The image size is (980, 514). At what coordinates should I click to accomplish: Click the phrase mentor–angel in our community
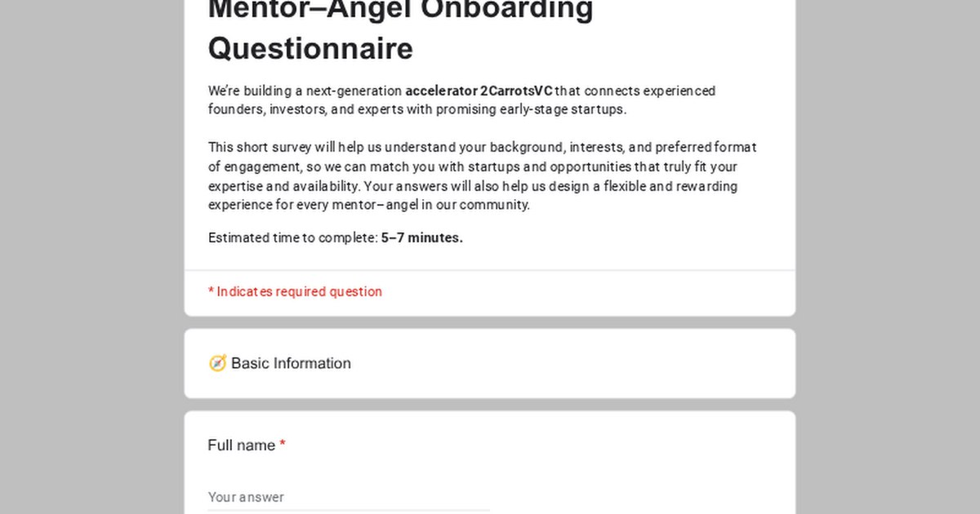pos(430,206)
